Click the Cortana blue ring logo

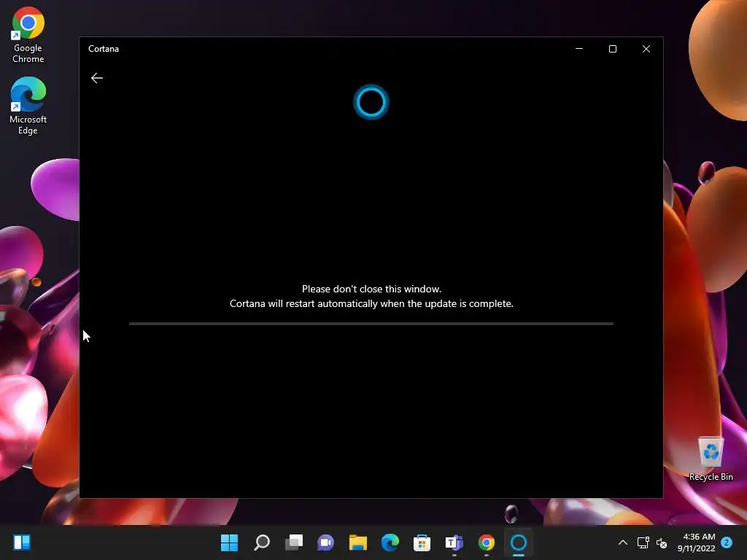pos(371,102)
